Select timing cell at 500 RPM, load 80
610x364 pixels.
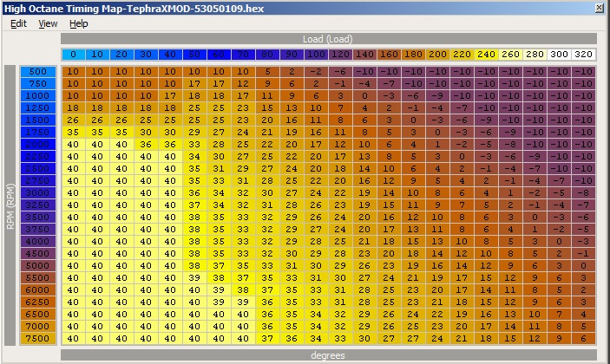pos(267,71)
